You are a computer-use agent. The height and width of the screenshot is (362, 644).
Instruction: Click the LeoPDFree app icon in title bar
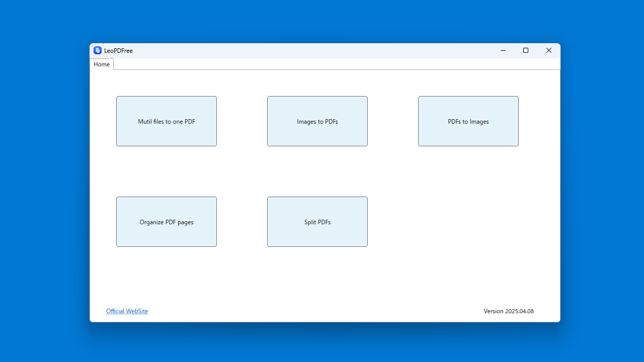coord(98,50)
